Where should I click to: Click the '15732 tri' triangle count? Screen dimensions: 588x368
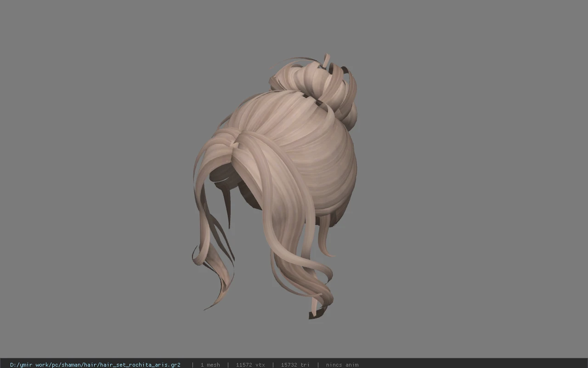click(x=295, y=365)
